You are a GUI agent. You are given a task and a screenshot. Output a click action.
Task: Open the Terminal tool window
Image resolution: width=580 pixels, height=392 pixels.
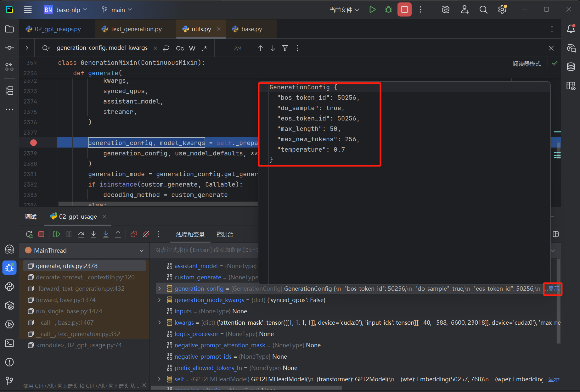pos(9,343)
